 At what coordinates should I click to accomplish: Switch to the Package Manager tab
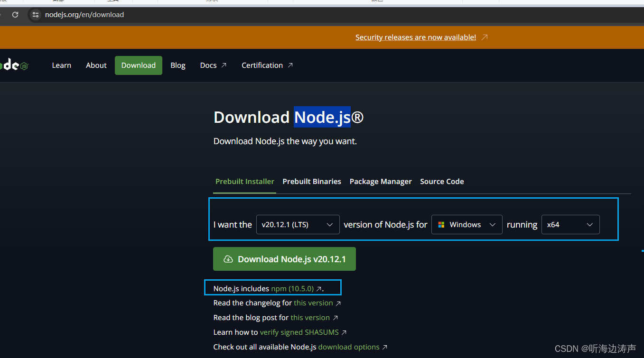tap(381, 181)
